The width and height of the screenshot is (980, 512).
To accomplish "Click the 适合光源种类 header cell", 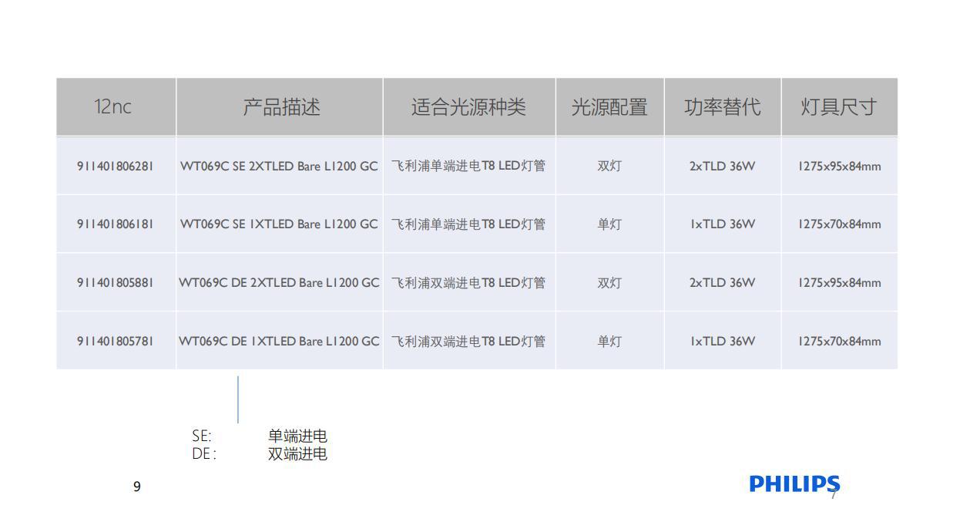I will pyautogui.click(x=469, y=107).
